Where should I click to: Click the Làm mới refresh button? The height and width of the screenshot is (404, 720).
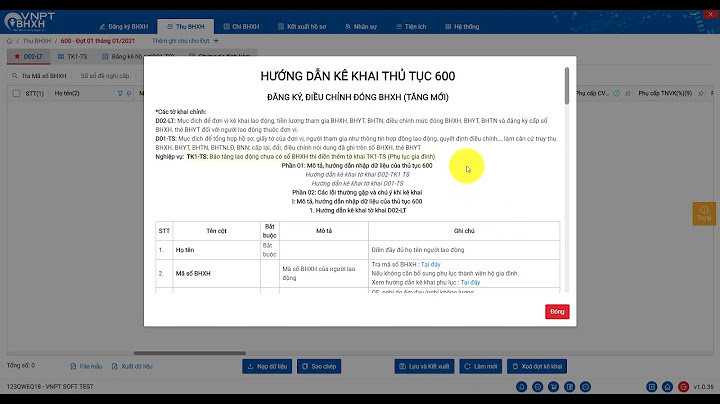tap(480, 366)
